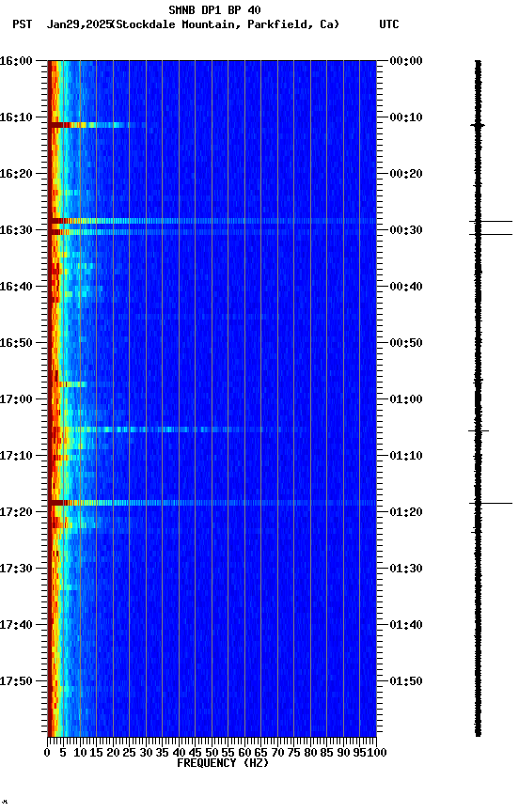Click the '00:20' UTC time label
The image size is (519, 812).
coord(406,174)
